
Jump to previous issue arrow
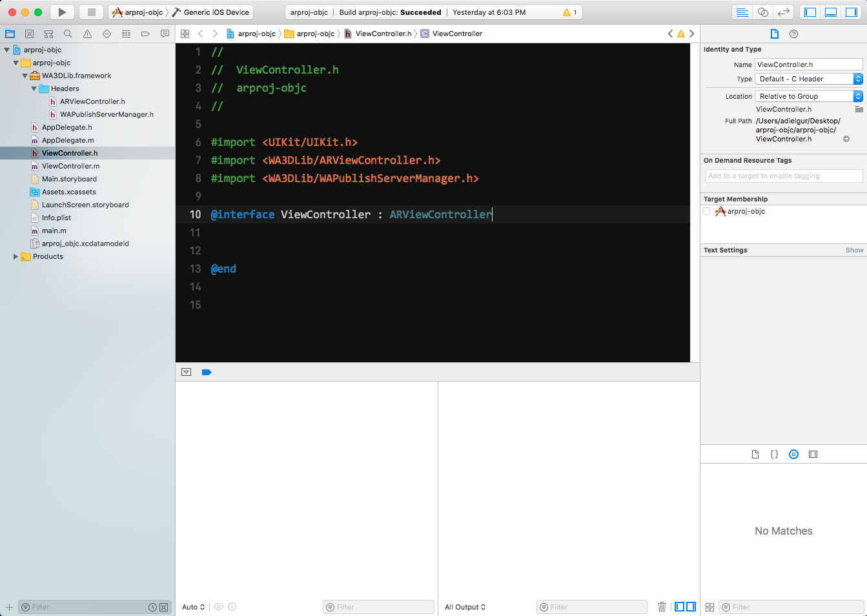pyautogui.click(x=670, y=34)
